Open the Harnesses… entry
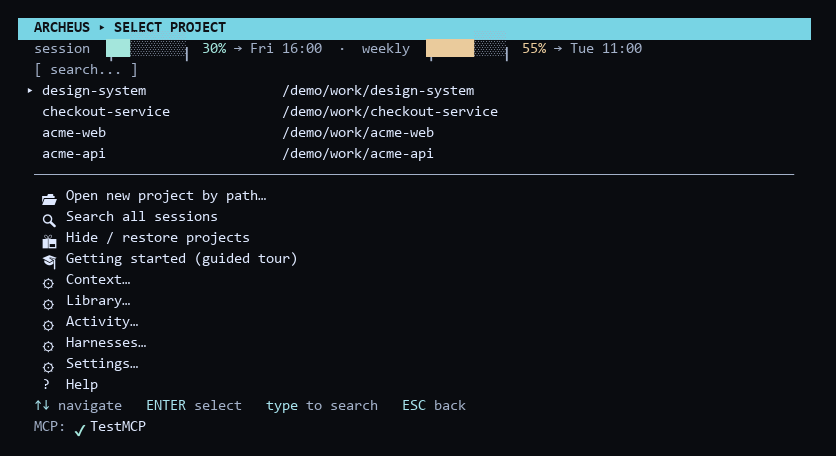This screenshot has width=836, height=456. coord(106,342)
